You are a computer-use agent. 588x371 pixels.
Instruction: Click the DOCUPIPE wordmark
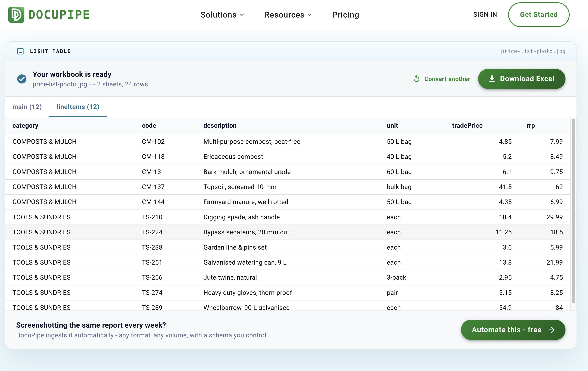coord(59,15)
